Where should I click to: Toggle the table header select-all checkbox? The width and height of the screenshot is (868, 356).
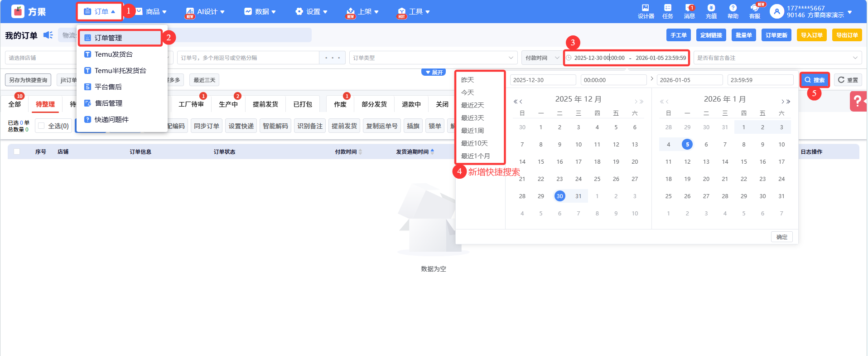click(x=17, y=151)
